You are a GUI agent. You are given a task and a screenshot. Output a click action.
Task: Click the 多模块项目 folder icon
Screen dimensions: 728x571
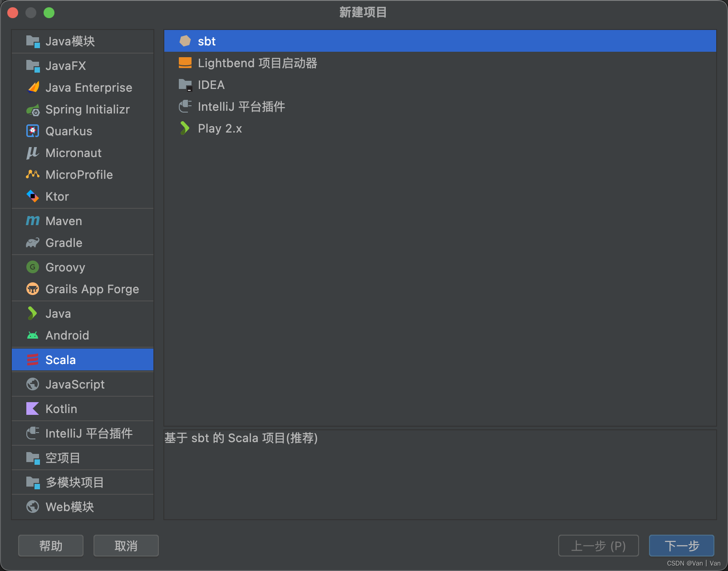[33, 482]
